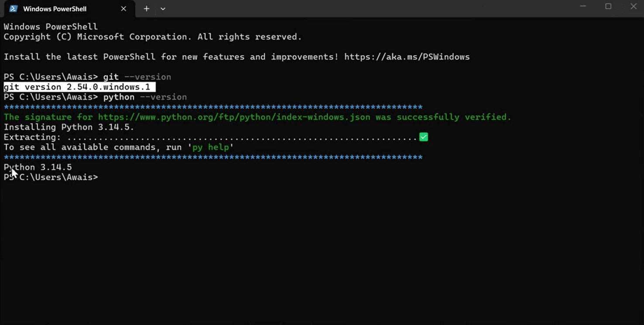Minimize the terminal window
The height and width of the screenshot is (325, 644).
coord(583,6)
